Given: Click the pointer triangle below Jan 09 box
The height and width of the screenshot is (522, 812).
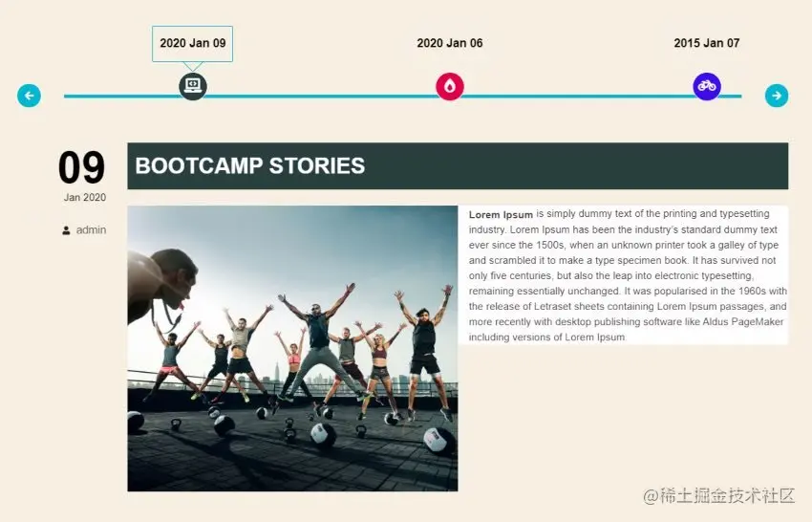Looking at the screenshot, I should click(x=193, y=66).
